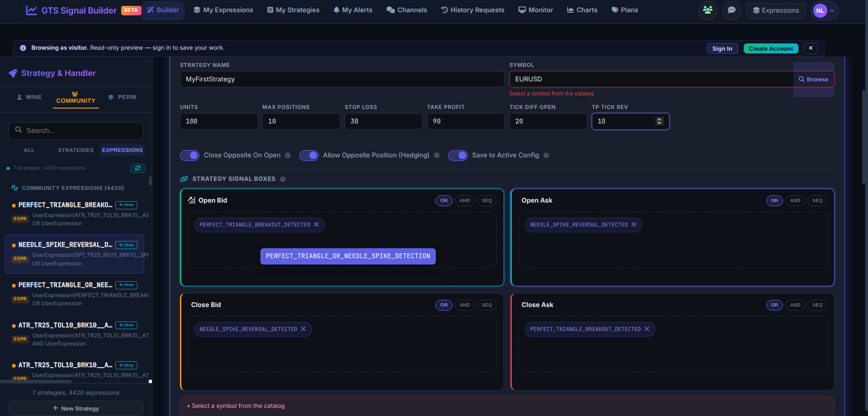
Task: Open My Alerts page
Action: [353, 10]
